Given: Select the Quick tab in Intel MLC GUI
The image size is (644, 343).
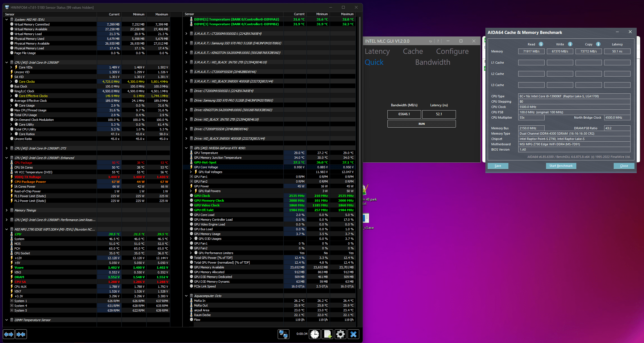Looking at the screenshot, I should (x=374, y=62).
